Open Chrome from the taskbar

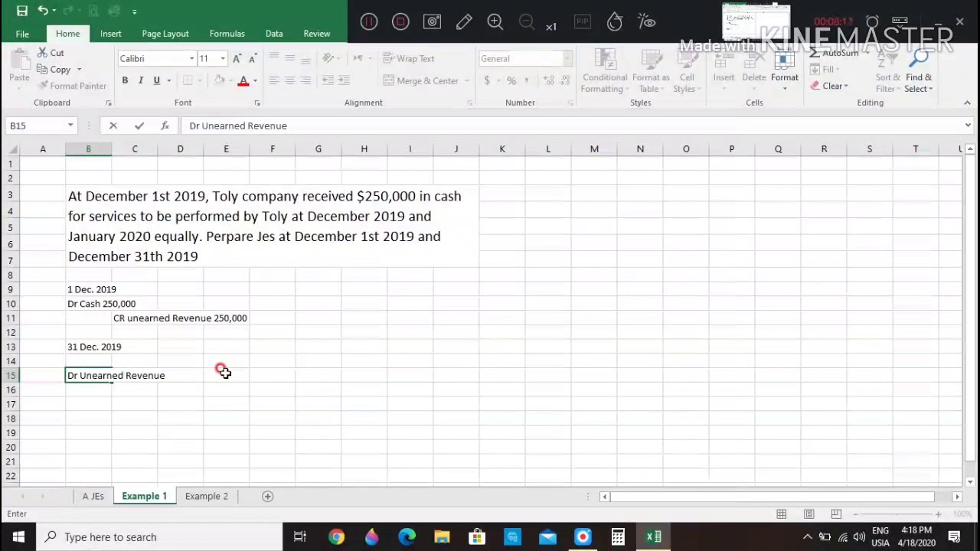pos(336,537)
